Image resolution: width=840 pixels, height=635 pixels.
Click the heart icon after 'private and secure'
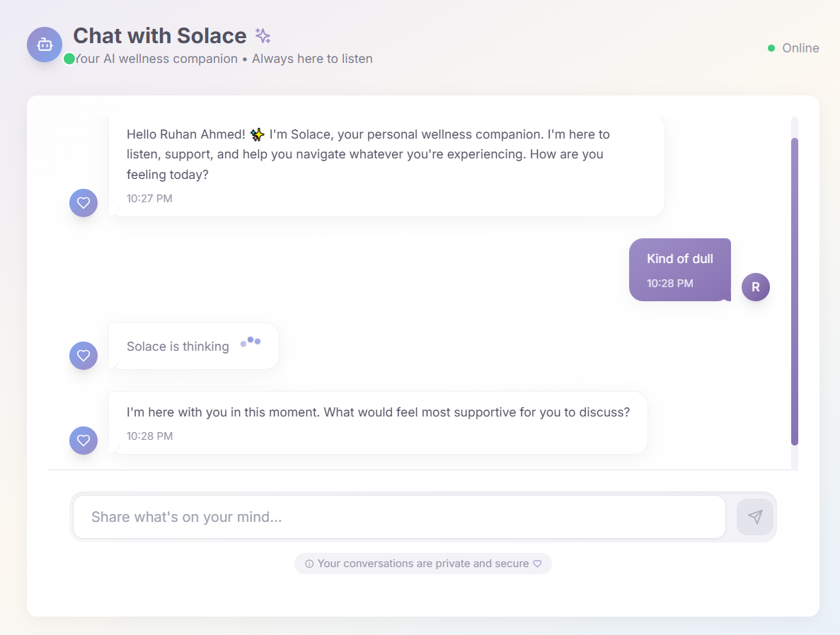[537, 563]
